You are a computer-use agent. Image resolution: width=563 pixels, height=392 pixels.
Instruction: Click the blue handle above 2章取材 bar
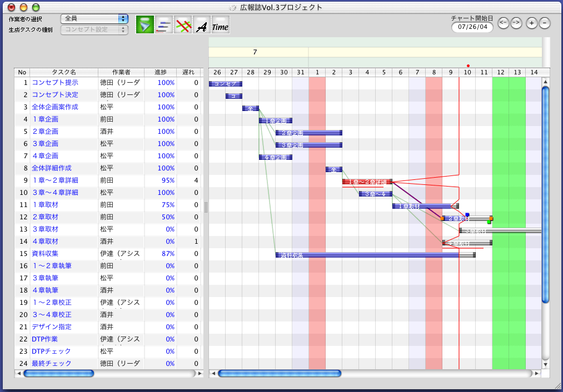[x=467, y=215]
